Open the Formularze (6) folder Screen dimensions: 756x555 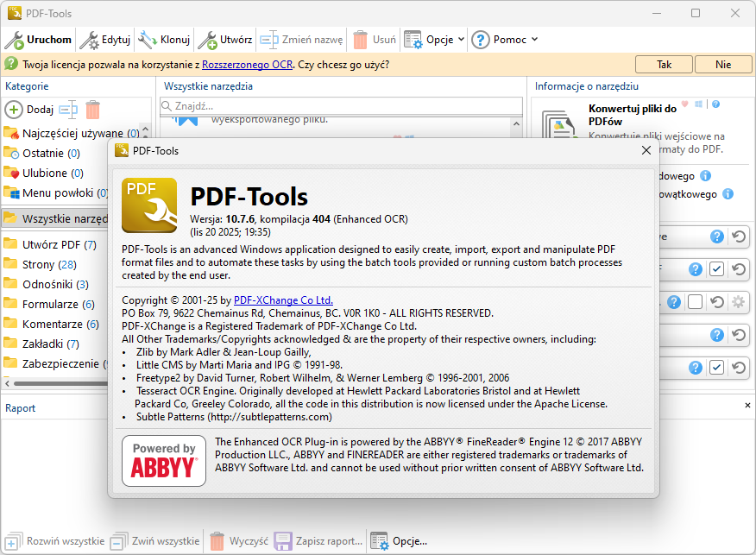pos(48,305)
